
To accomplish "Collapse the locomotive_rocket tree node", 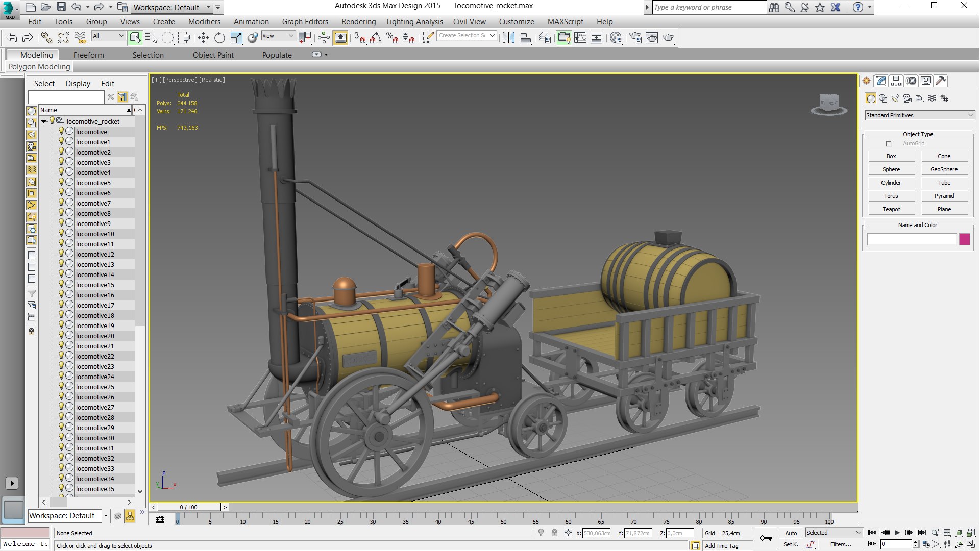I will (x=44, y=121).
